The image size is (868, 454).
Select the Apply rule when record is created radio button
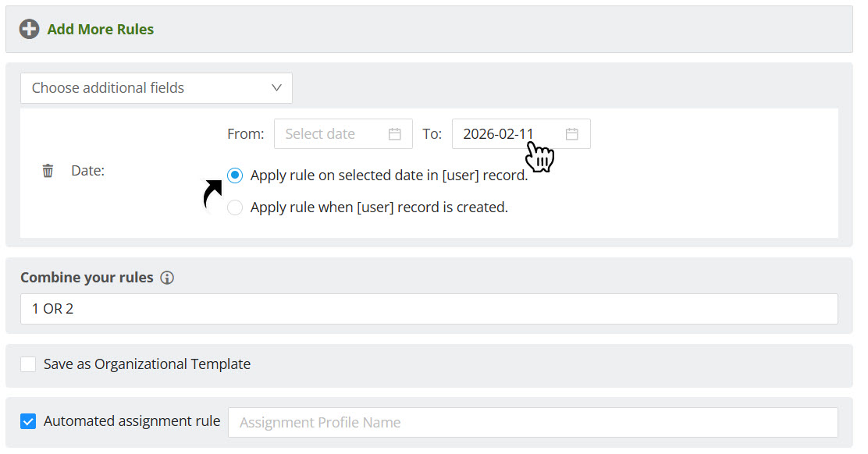tap(235, 207)
